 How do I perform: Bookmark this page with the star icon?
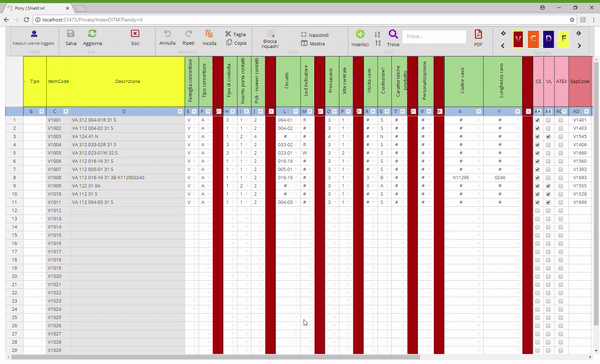pyautogui.click(x=572, y=20)
